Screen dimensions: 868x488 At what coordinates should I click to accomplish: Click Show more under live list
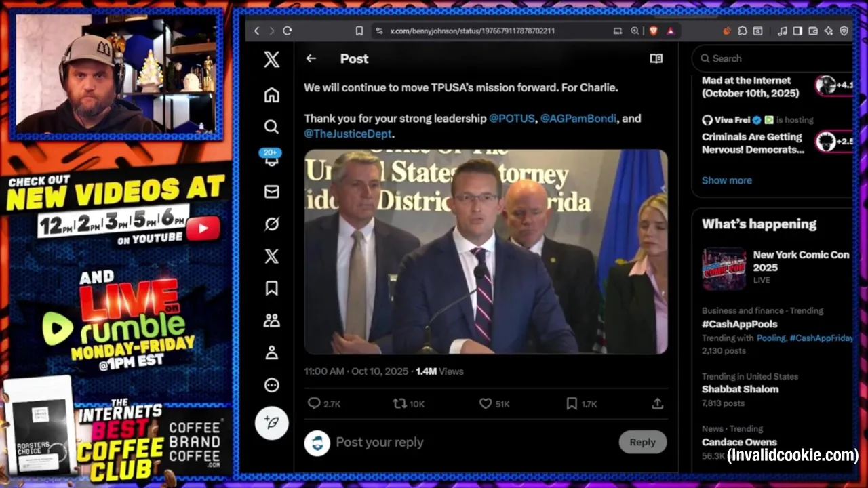[726, 180]
